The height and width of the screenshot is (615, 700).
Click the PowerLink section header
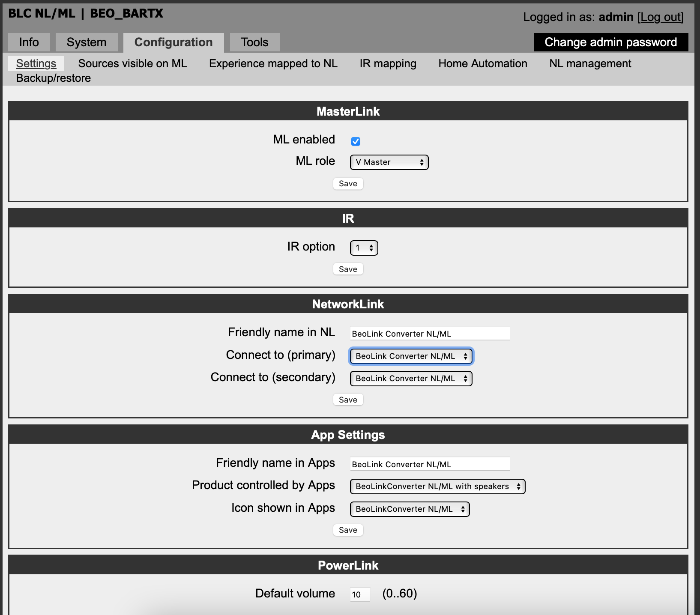[x=348, y=565]
